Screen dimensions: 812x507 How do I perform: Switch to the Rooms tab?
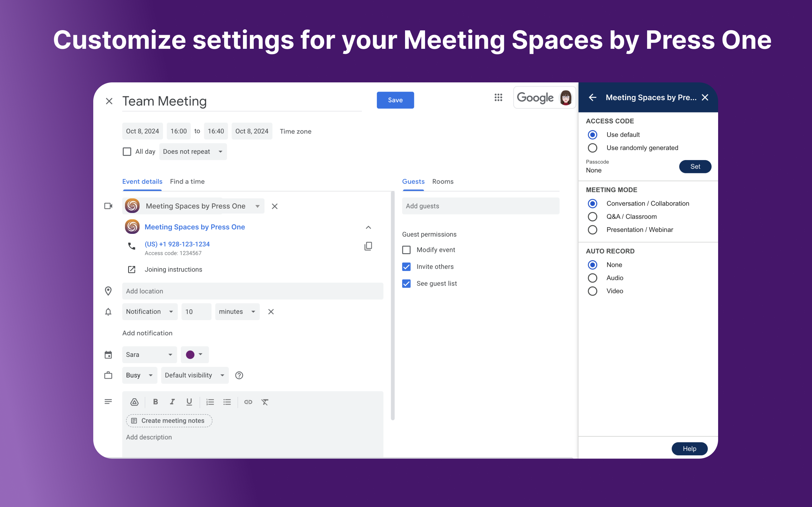tap(442, 181)
